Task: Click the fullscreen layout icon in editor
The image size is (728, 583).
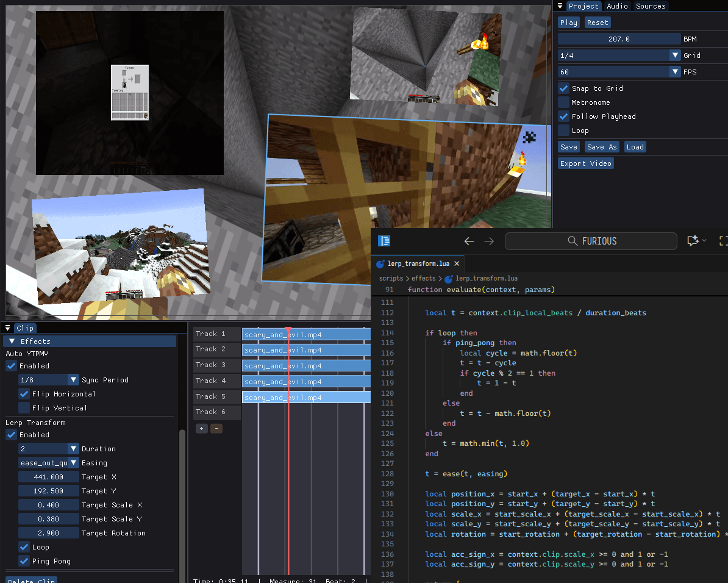Action: 723,241
